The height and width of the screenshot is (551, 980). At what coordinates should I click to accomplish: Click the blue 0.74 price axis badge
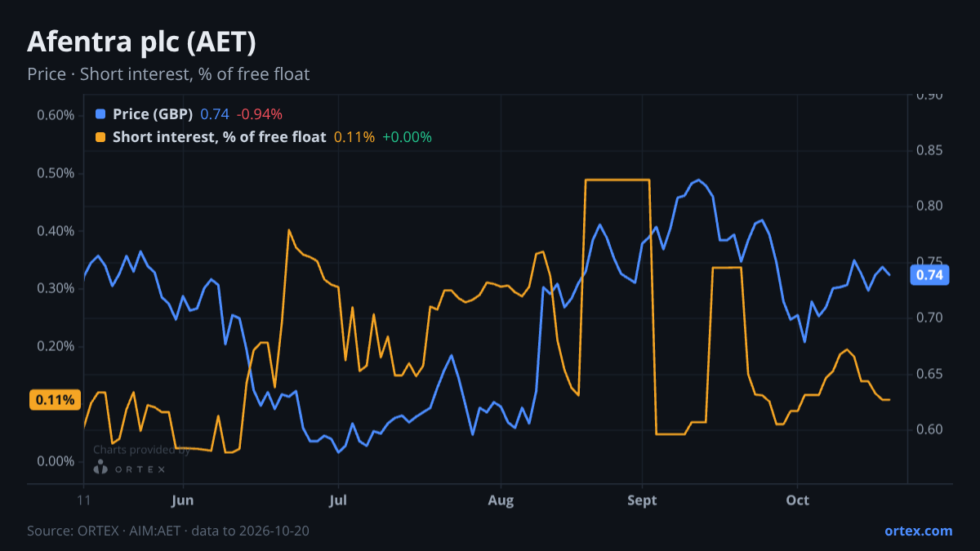coord(929,275)
